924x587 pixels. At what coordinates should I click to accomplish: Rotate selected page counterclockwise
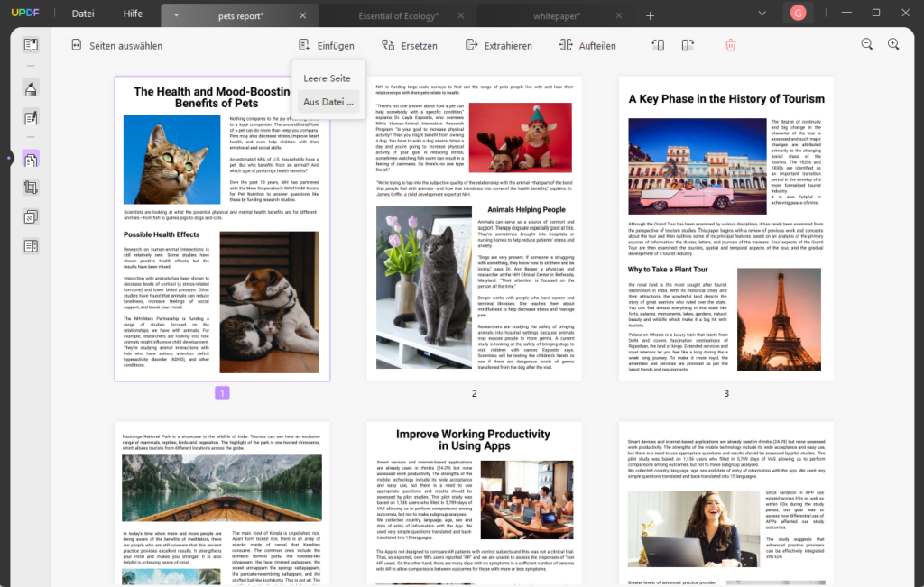click(658, 45)
